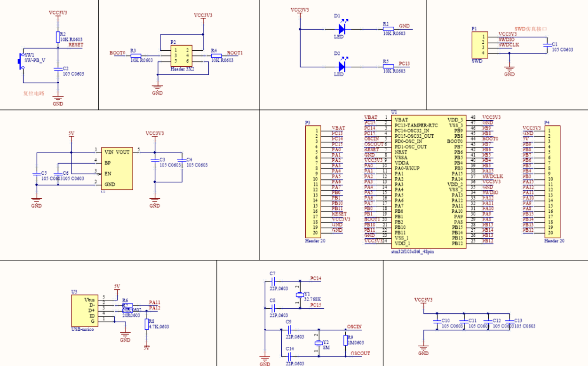Click the USB-mrico label
Viewport: 588px width, 366px height.
82,329
